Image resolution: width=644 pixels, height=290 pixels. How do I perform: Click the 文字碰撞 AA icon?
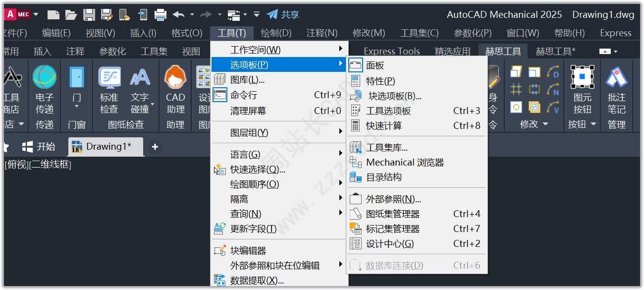pos(140,77)
